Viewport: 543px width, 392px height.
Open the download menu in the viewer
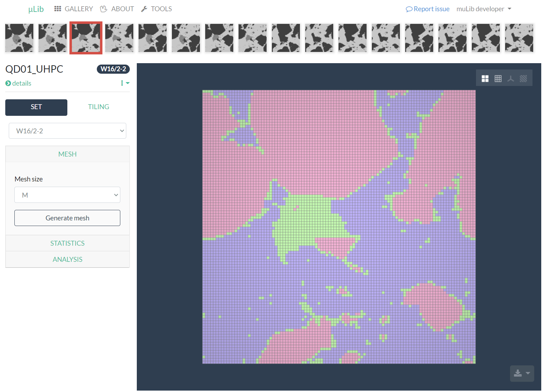coord(522,373)
